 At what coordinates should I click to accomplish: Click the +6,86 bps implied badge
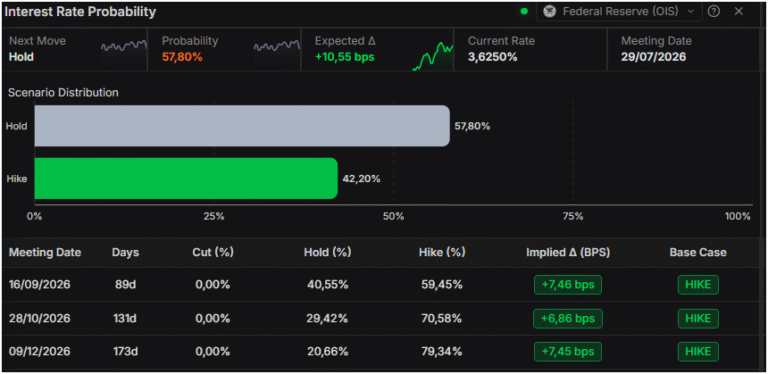[x=568, y=319]
